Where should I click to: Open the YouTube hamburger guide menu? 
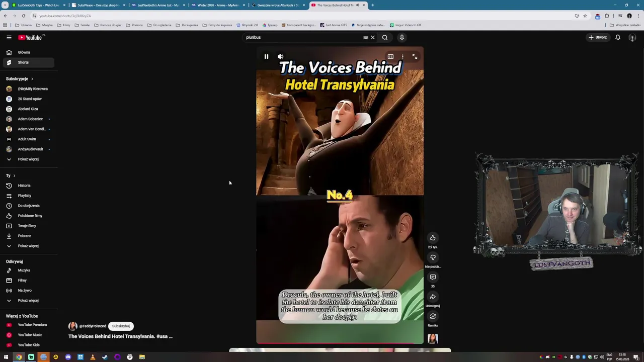[9, 37]
